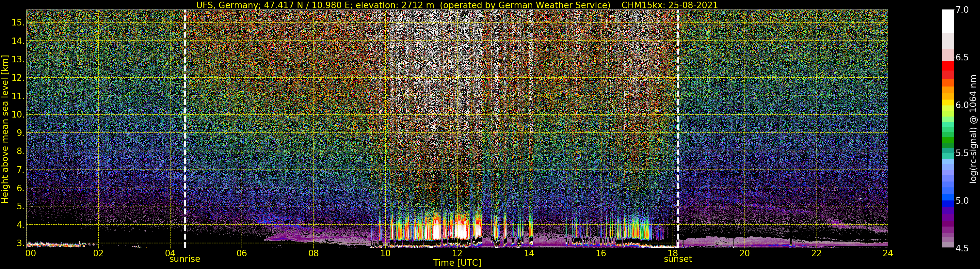The image size is (980, 269).
Task: Click the height axis tick '5.'
Action: click(x=20, y=206)
